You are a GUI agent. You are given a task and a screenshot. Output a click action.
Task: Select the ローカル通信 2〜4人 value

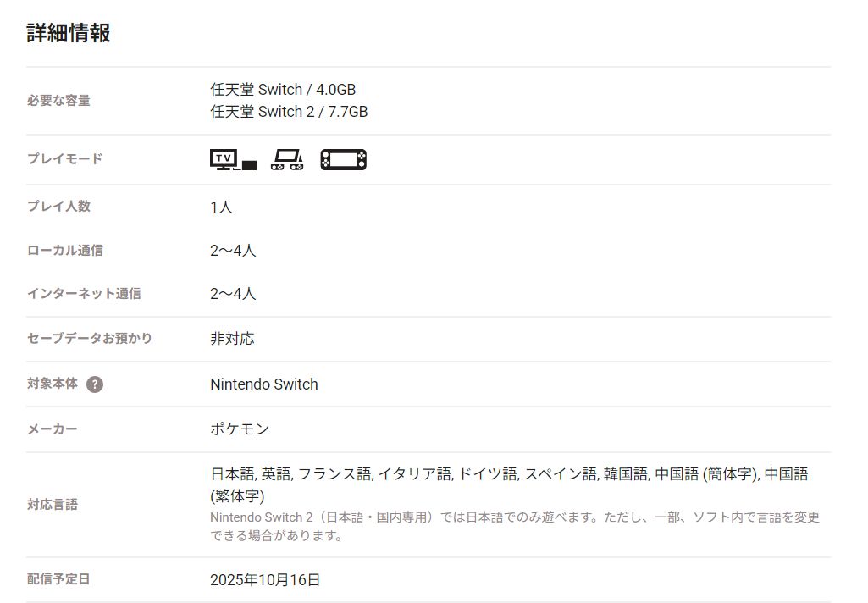point(233,251)
